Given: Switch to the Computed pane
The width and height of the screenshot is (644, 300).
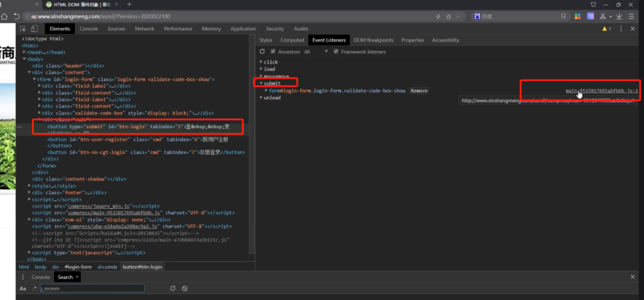Looking at the screenshot, I should click(292, 40).
